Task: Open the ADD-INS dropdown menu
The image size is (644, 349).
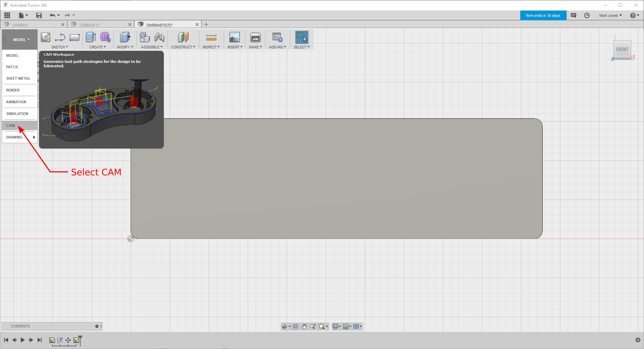Action: click(278, 47)
